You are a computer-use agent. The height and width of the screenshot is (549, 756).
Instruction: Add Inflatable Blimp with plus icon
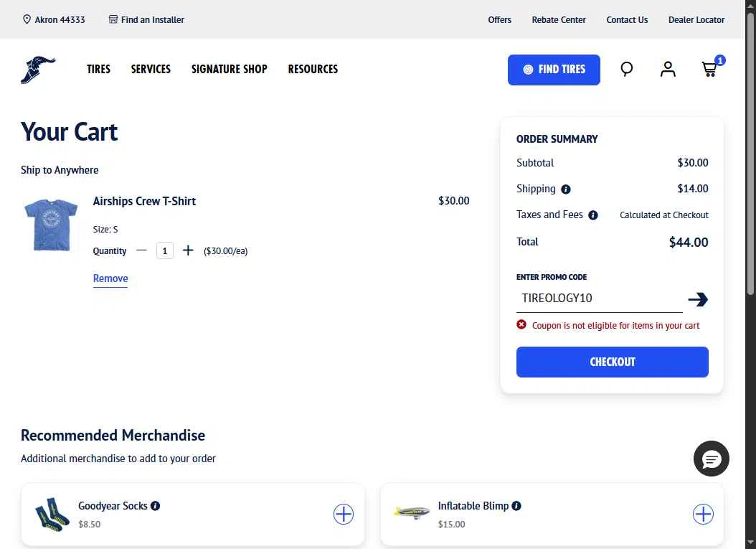coord(703,514)
